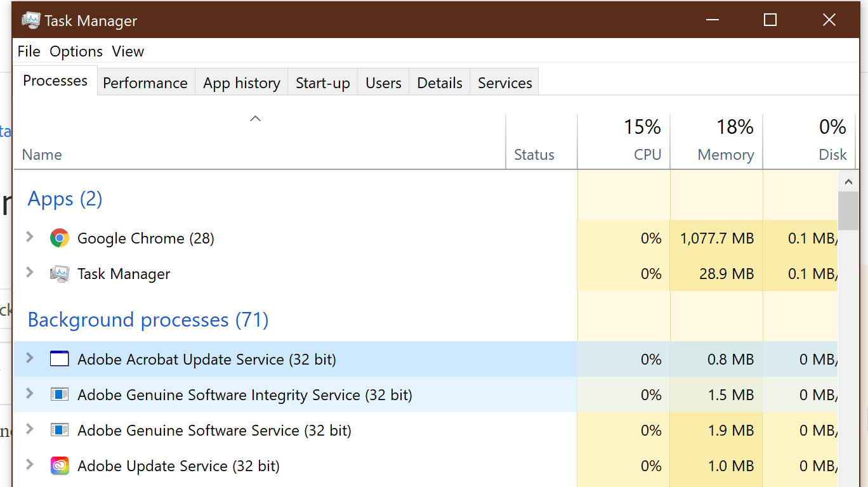868x487 pixels.
Task: Click the Status column header
Action: point(534,154)
